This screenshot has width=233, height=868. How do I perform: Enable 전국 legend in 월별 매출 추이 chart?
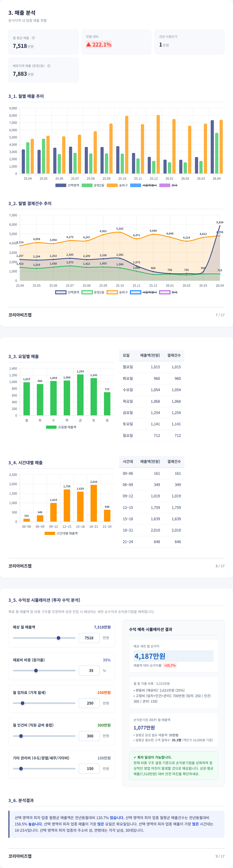[x=168, y=185]
